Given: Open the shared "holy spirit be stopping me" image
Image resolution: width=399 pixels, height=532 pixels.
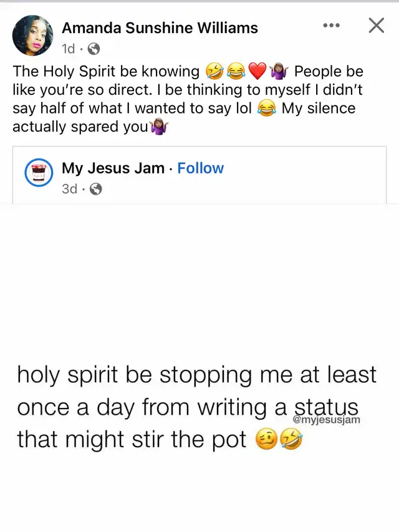Looking at the screenshot, I should [199, 368].
